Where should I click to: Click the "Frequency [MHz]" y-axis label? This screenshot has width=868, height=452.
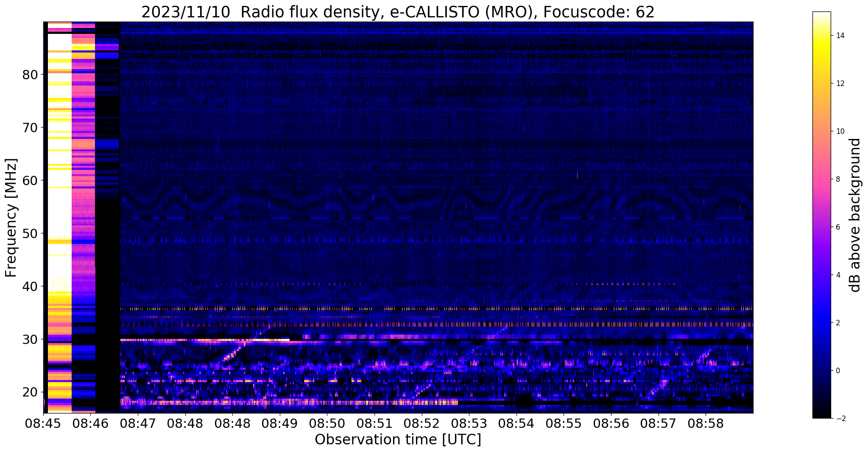[x=11, y=218]
